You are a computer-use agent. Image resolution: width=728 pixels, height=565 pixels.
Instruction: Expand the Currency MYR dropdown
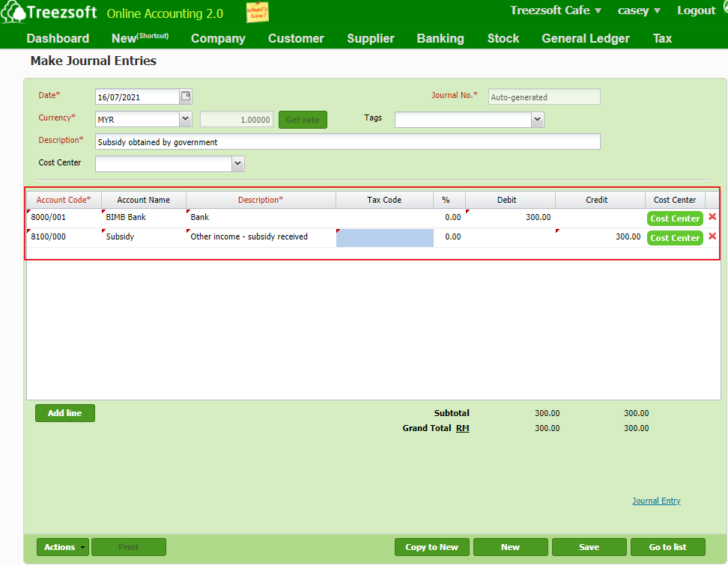(x=185, y=119)
